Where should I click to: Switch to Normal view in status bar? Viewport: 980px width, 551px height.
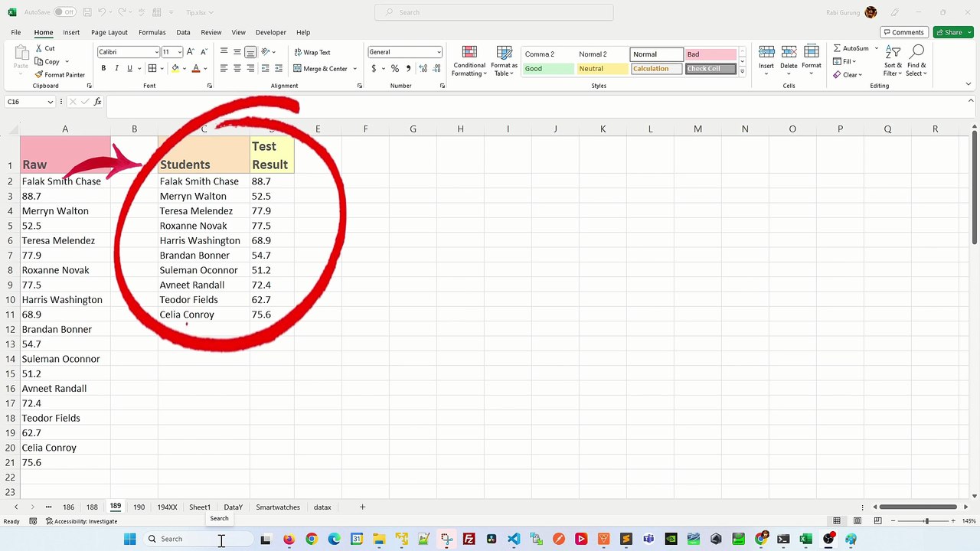837,521
